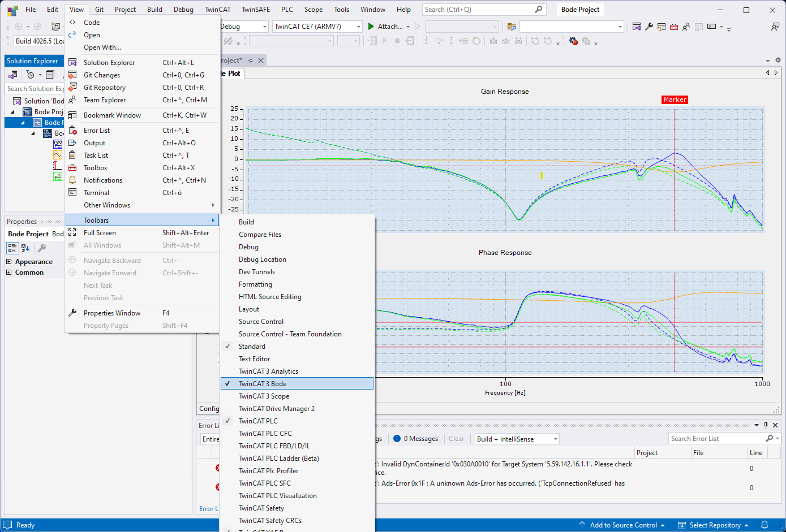Select the orange scope wave tree icon
786x532 pixels.
click(x=58, y=154)
